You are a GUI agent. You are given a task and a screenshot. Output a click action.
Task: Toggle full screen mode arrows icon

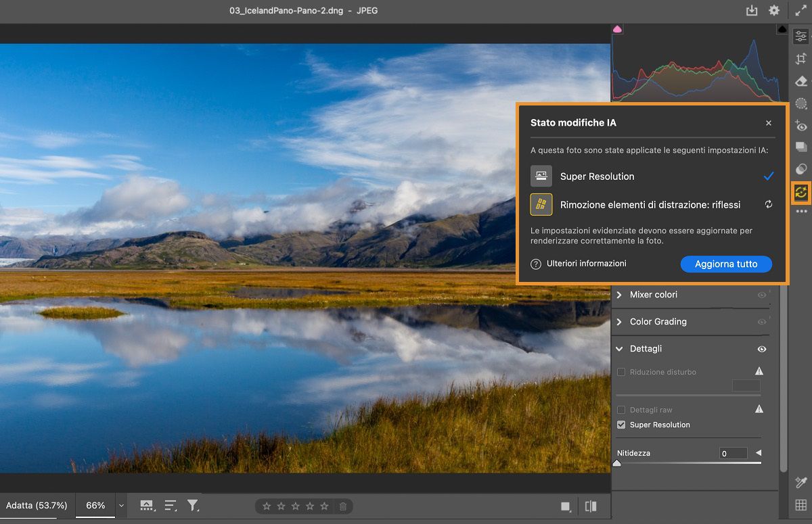coord(800,11)
